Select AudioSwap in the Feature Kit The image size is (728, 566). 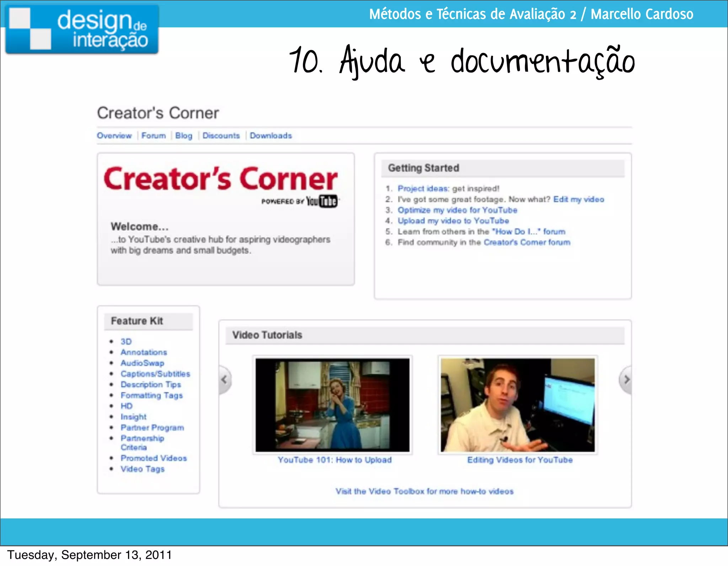[x=142, y=363]
